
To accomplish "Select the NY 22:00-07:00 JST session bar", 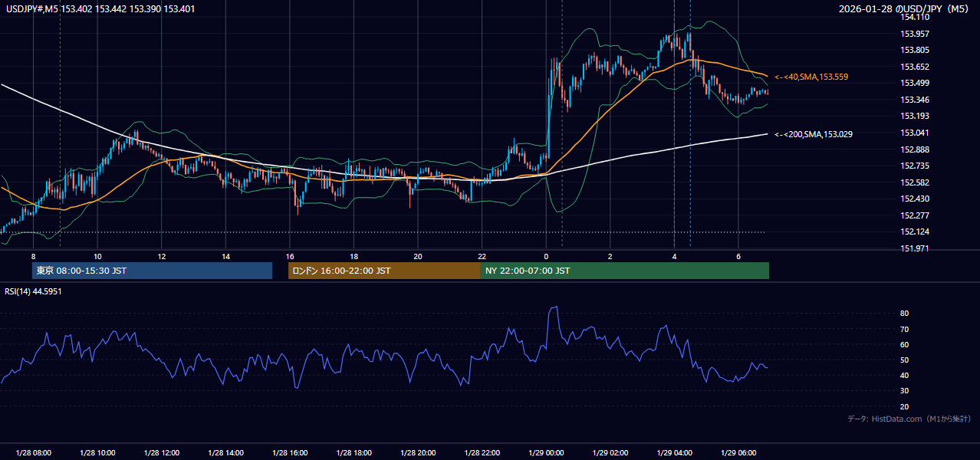I will tap(625, 271).
